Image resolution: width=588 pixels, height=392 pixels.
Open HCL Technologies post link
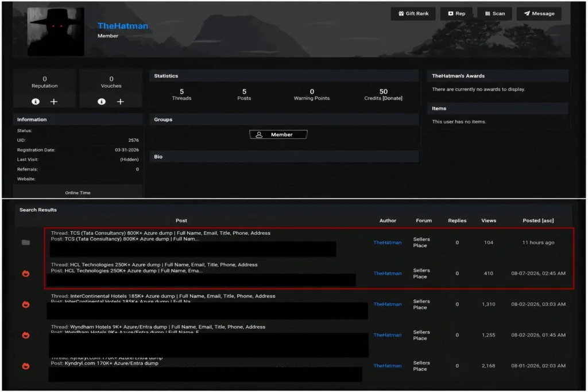click(x=133, y=270)
